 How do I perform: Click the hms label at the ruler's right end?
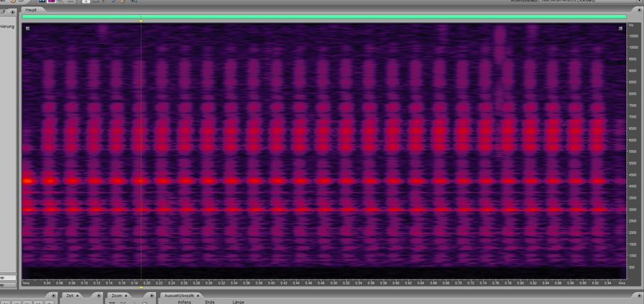[x=622, y=283]
